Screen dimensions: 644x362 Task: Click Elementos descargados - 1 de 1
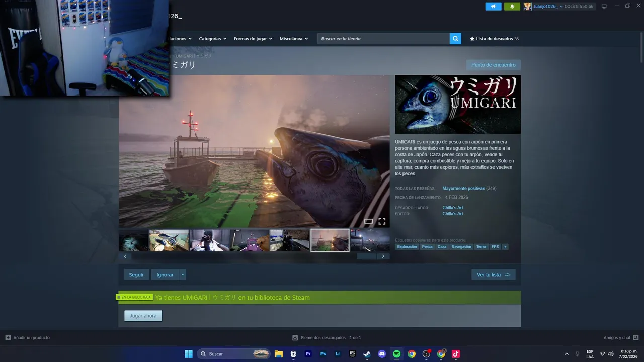pyautogui.click(x=331, y=338)
